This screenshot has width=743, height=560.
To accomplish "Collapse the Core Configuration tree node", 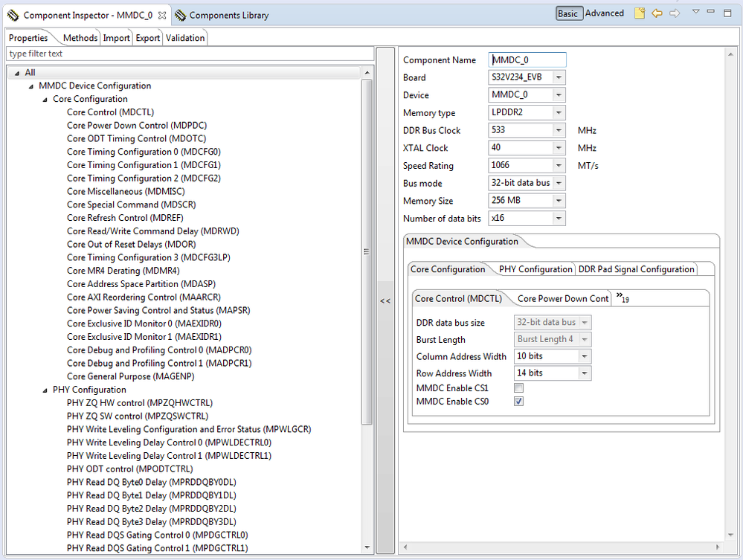I will pos(45,100).
